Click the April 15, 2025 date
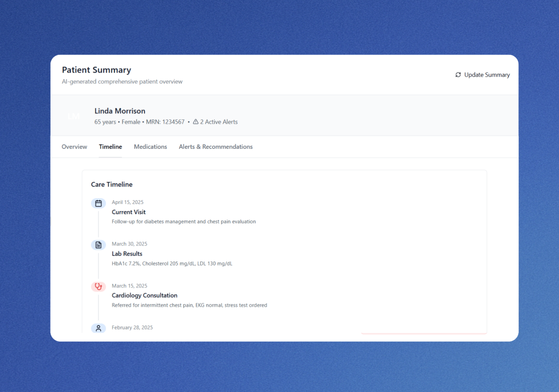Viewport: 559px width, 392px height. [x=127, y=202]
